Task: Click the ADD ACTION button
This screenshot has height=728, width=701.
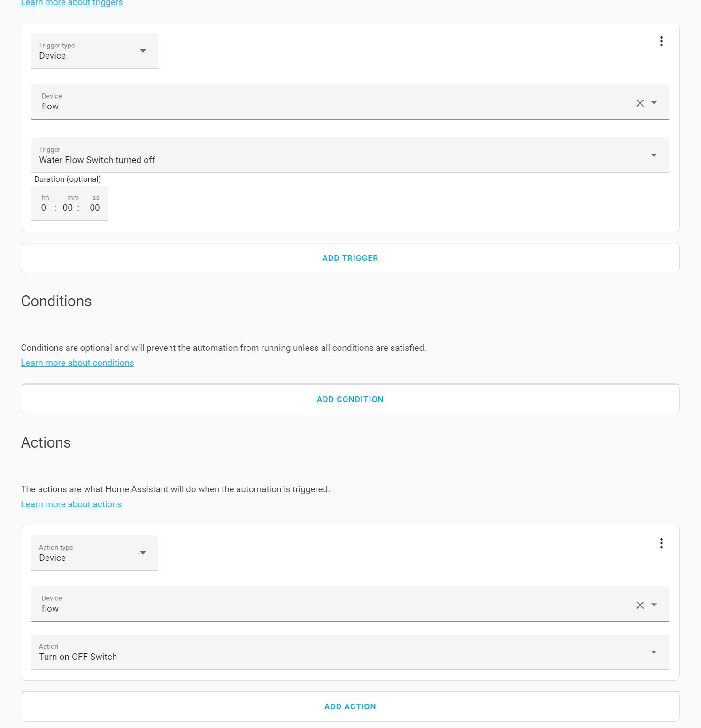Action: pyautogui.click(x=350, y=706)
